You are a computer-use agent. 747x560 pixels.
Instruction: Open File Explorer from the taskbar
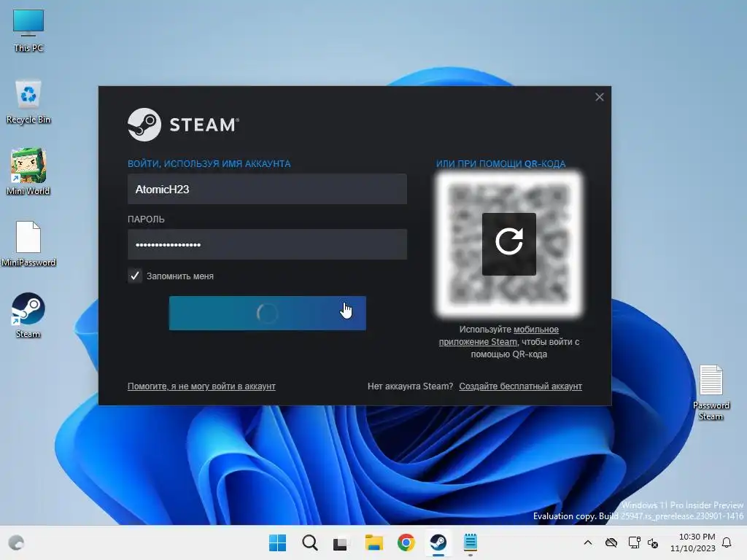click(x=374, y=542)
